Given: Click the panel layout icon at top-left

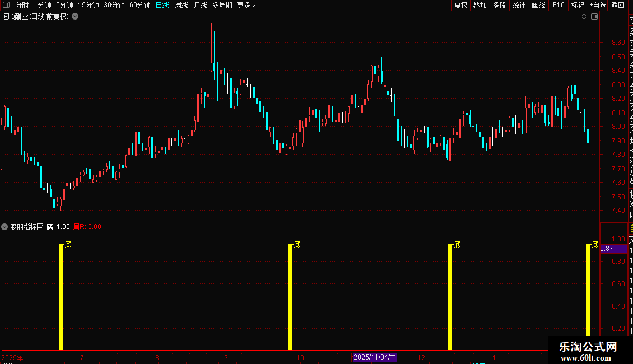Looking at the screenshot, I should pyautogui.click(x=6, y=5).
